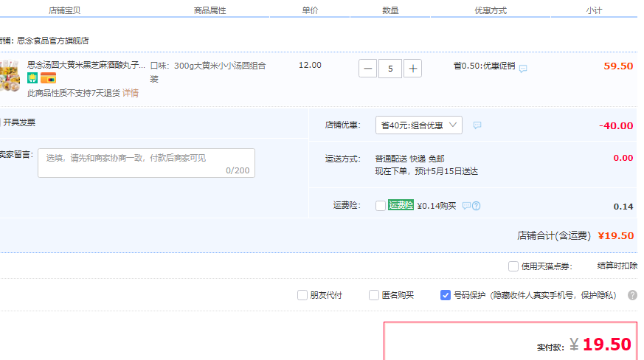Click the 省0.50:优惠促销 text

click(484, 66)
